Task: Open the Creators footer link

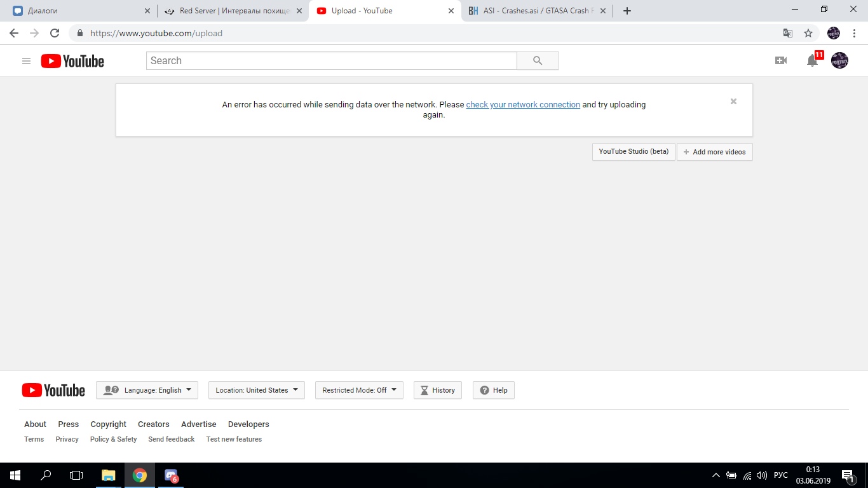Action: pyautogui.click(x=154, y=424)
